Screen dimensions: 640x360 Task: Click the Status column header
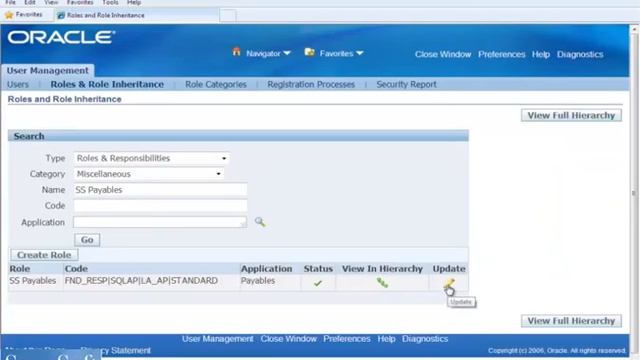(x=318, y=269)
